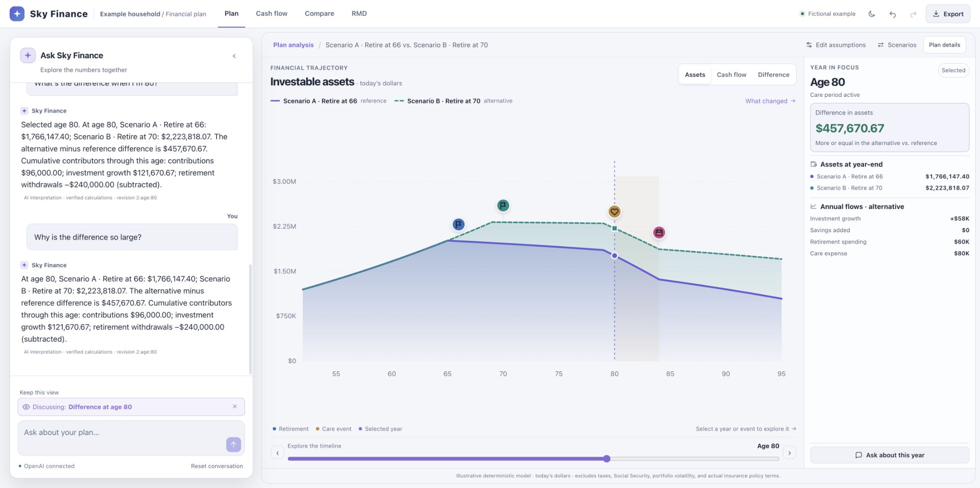Click the Sky Finance logo icon
980x488 pixels.
click(x=17, y=13)
